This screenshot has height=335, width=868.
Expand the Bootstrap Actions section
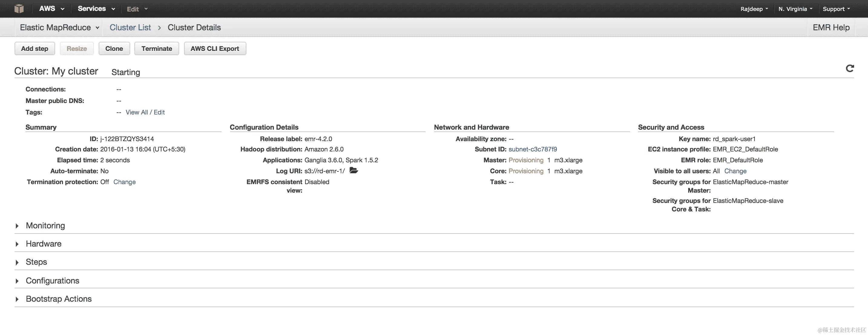point(58,299)
